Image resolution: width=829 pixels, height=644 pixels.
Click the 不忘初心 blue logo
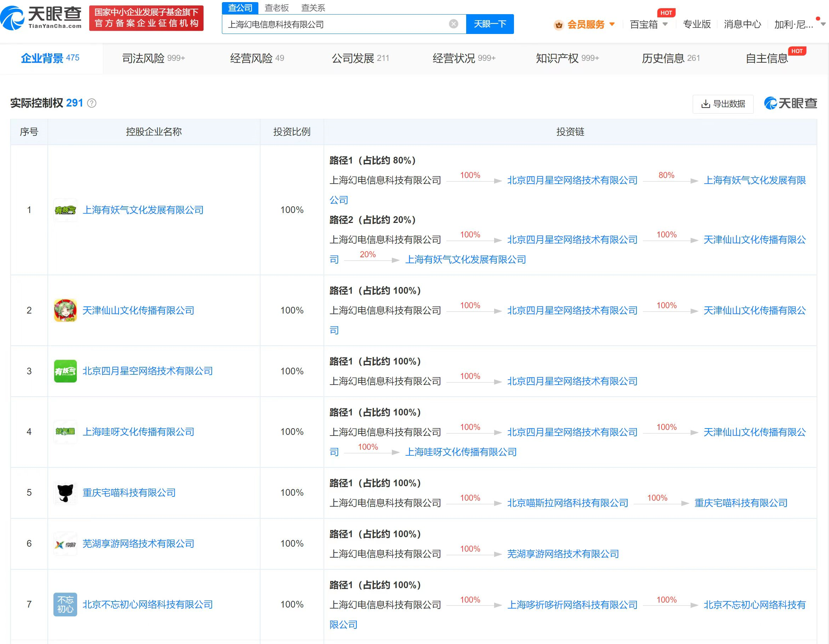[x=65, y=604]
